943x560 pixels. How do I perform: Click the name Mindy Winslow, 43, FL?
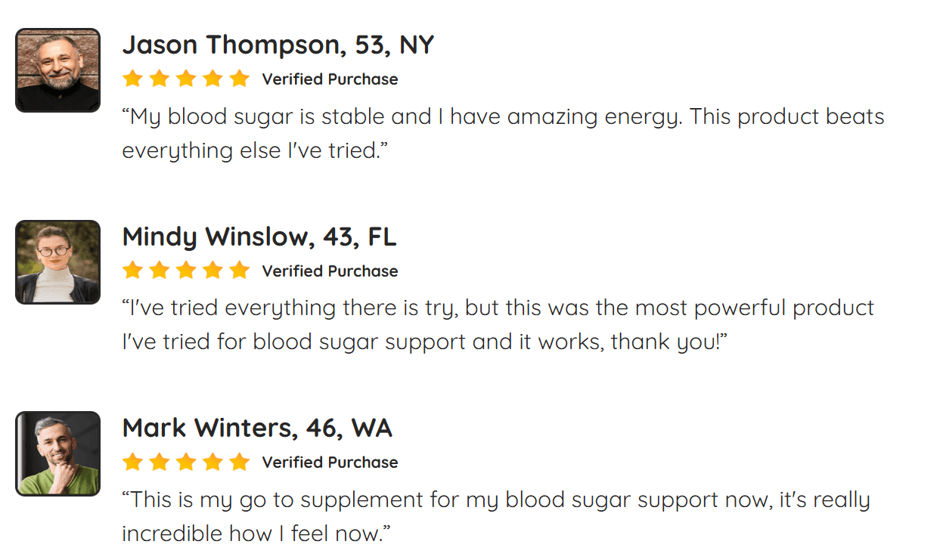259,237
